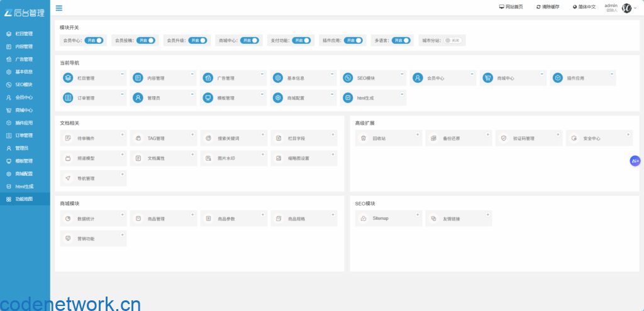Open 内容管理 in the left sidebar
The image size is (644, 311).
click(x=25, y=46)
